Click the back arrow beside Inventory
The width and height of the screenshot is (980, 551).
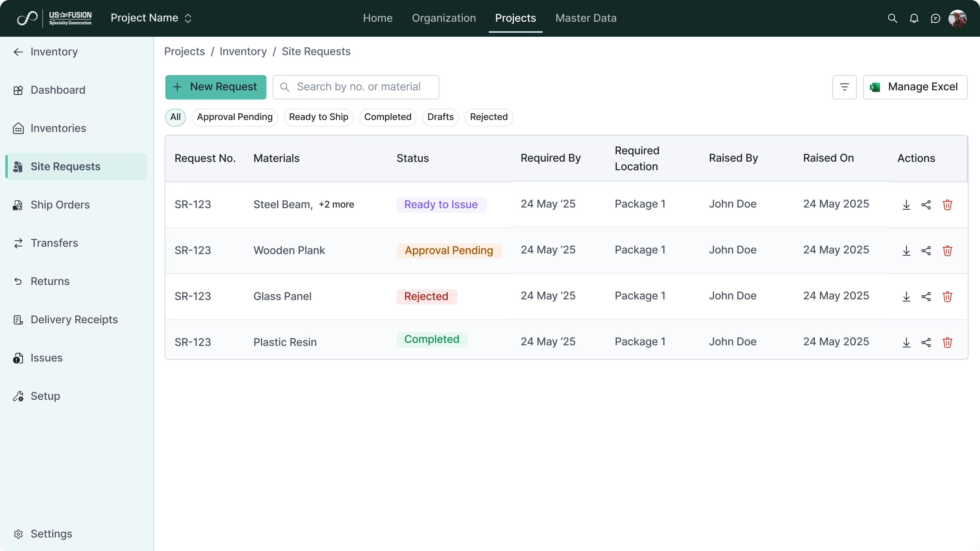pyautogui.click(x=17, y=52)
